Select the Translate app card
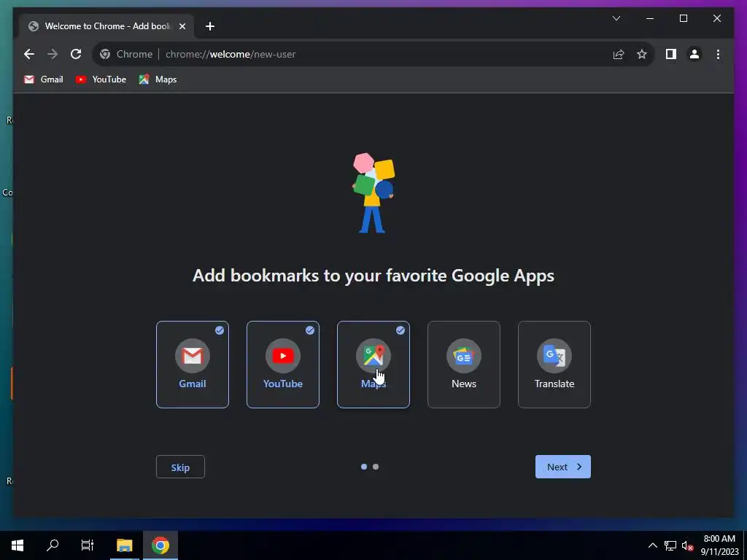747x560 pixels. (x=554, y=365)
